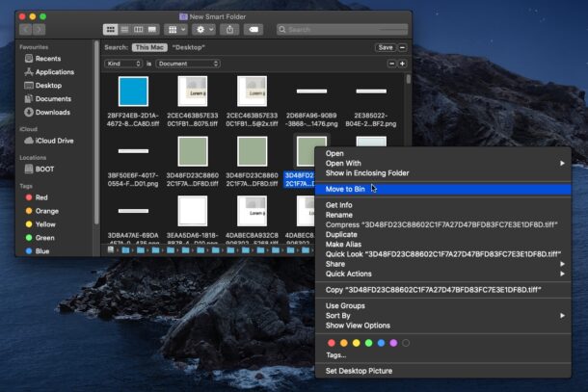Switch to list view
The image size is (588, 392).
point(124,29)
